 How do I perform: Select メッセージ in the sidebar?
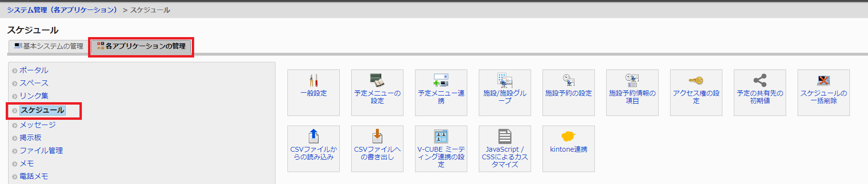click(38, 125)
